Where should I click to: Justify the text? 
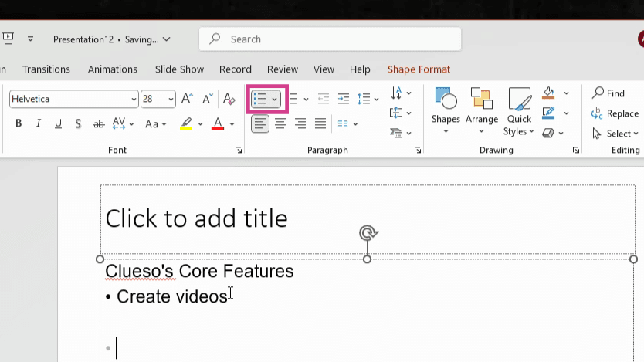click(320, 123)
